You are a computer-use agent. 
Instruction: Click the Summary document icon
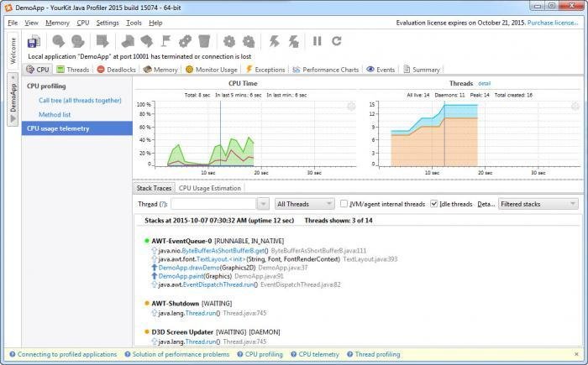pos(407,70)
